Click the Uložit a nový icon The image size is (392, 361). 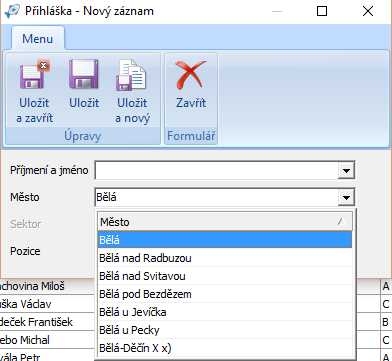(132, 75)
